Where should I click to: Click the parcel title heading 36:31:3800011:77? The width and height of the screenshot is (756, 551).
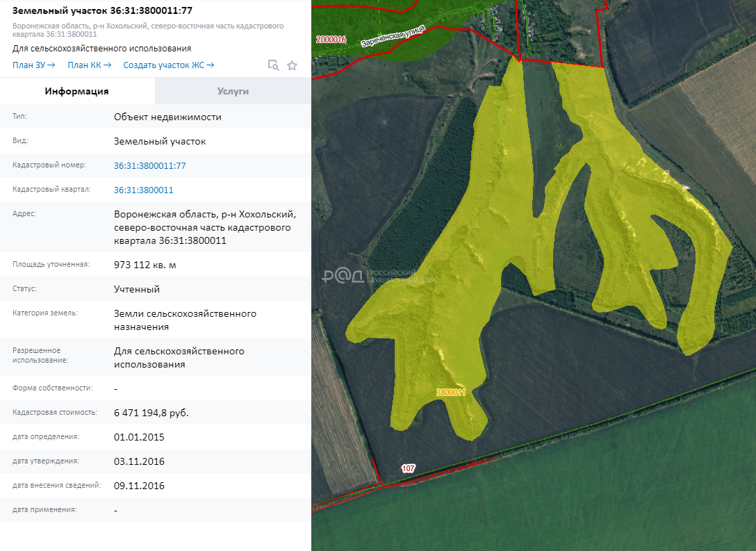click(x=102, y=10)
